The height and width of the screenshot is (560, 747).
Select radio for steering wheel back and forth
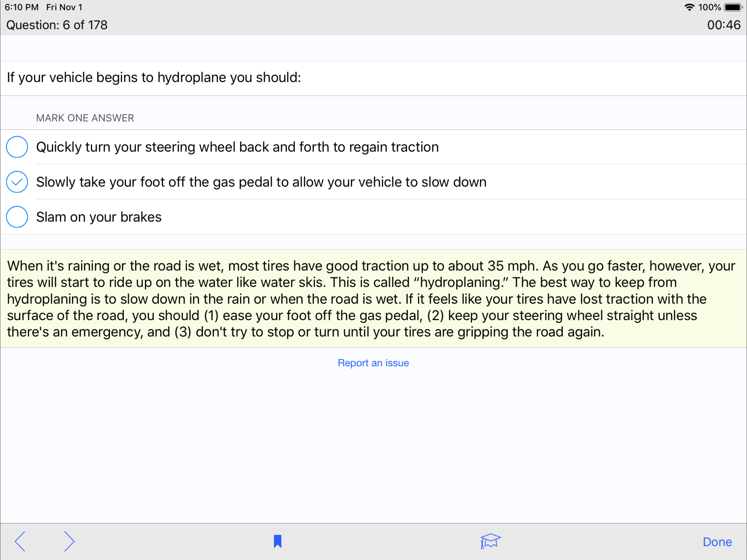(17, 147)
